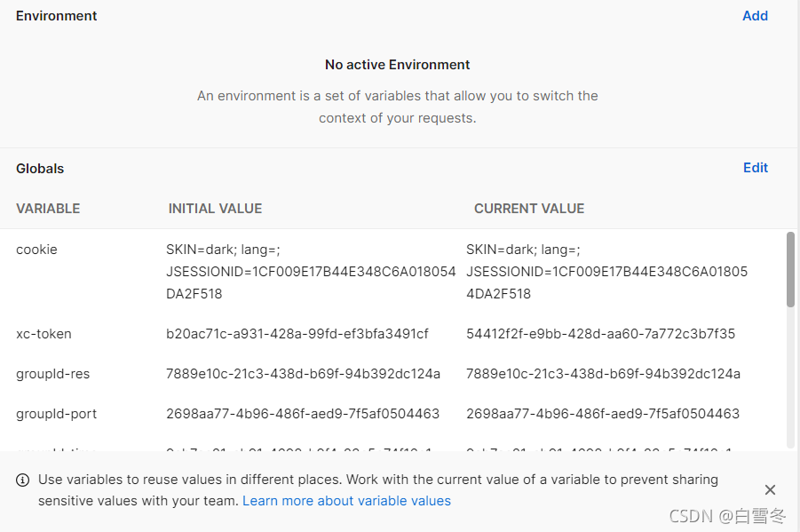
Task: Click xc-token current value 54412f2f
Action: point(600,334)
